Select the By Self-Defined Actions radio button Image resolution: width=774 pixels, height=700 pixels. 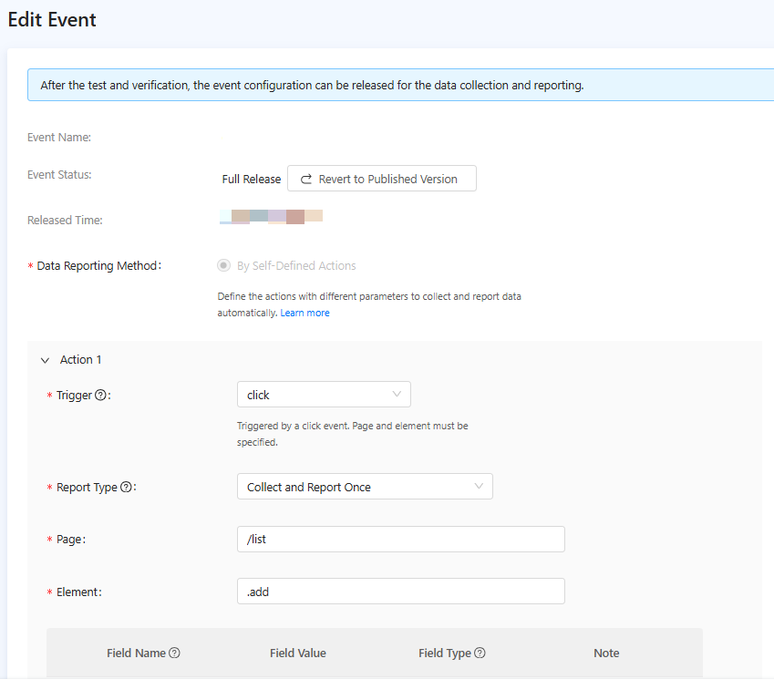223,266
